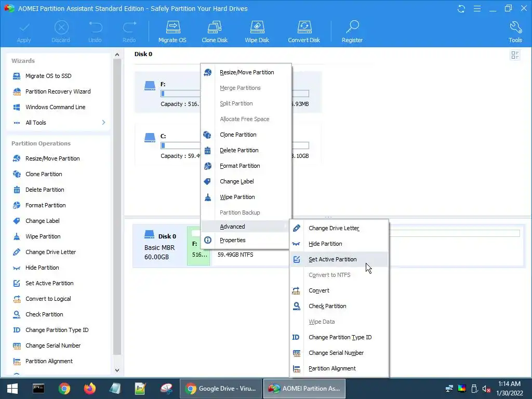Click Set Active Partition icon in sidebar
532x399 pixels.
[17, 283]
